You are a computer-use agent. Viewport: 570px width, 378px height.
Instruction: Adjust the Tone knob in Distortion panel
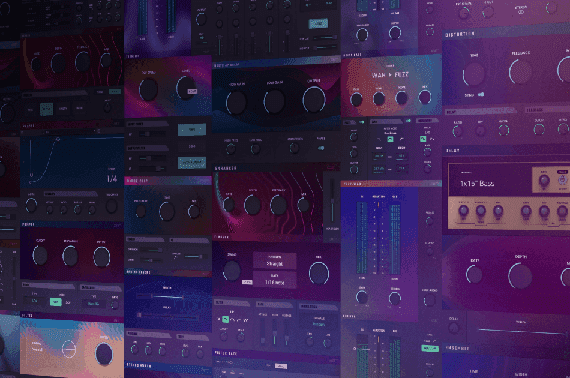point(474,74)
